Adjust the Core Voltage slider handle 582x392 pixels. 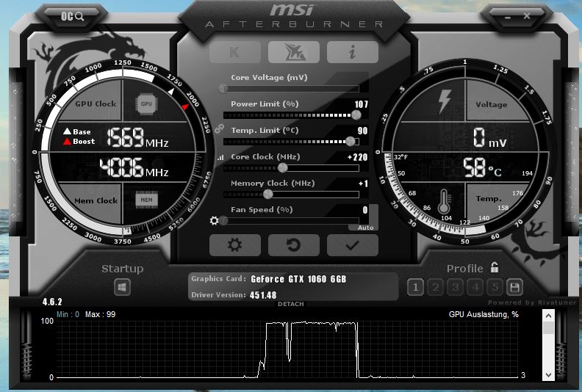tap(223, 89)
